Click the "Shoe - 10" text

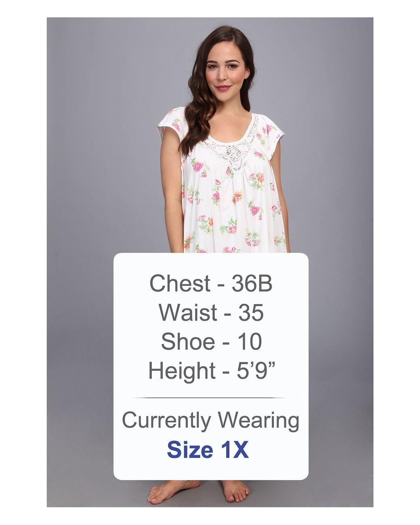211,342
